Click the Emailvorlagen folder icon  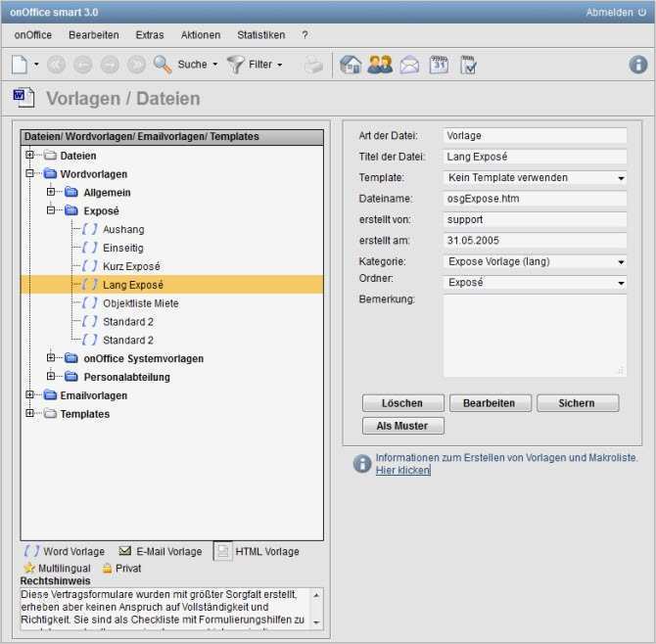[50, 394]
